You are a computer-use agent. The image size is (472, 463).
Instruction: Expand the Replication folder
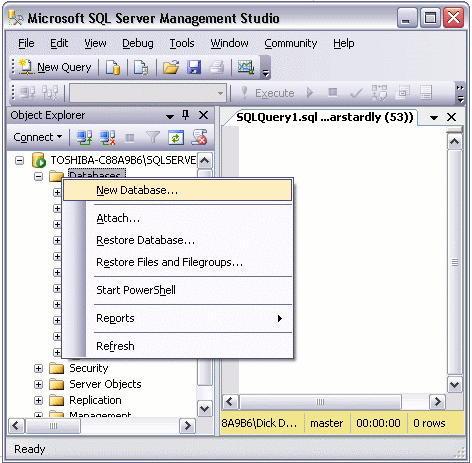(39, 400)
